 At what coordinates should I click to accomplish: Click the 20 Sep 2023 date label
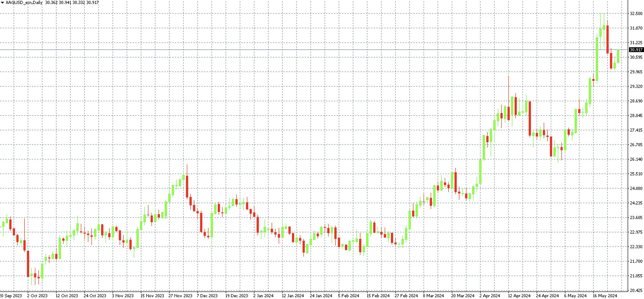[x=11, y=295]
